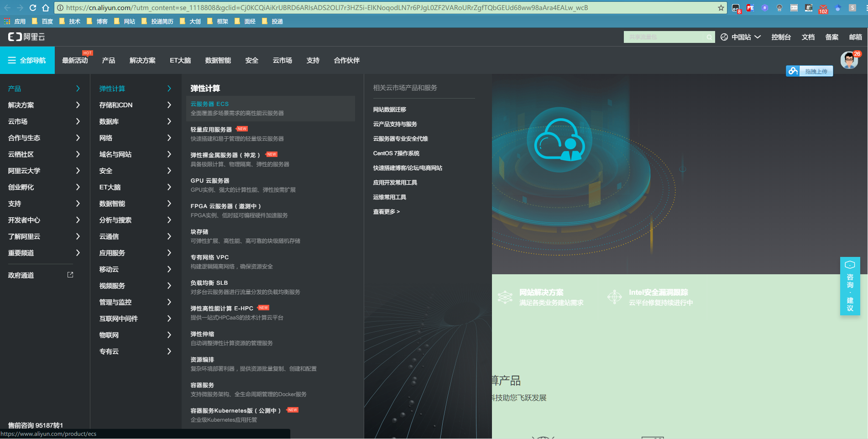Screen dimensions: 868x439
Task: Open the ET大脑 top nav item
Action: tap(180, 60)
